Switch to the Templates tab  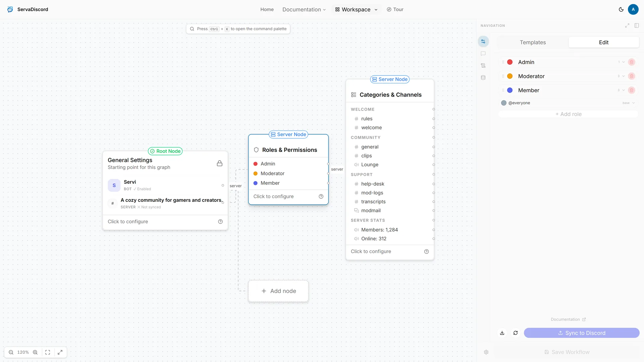click(x=533, y=42)
